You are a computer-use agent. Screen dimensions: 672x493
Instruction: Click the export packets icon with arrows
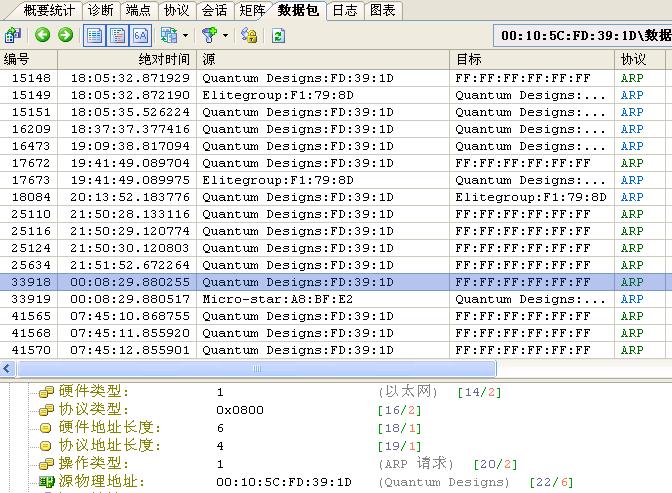click(x=169, y=35)
